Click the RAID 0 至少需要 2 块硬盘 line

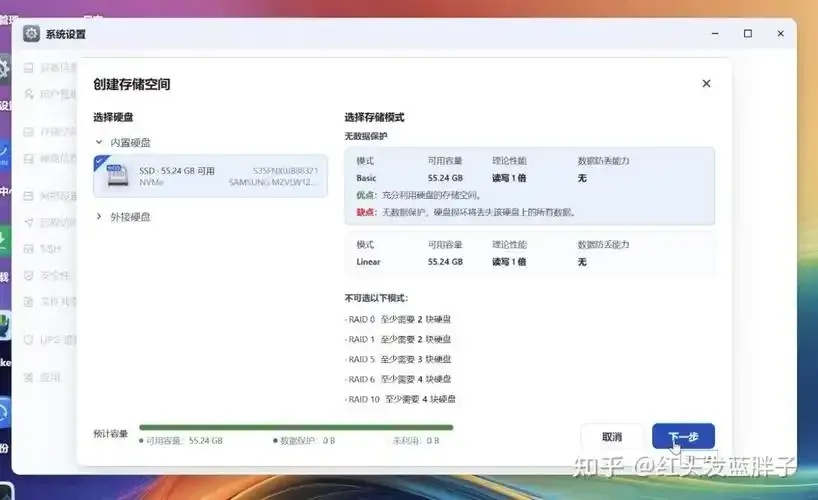(398, 319)
